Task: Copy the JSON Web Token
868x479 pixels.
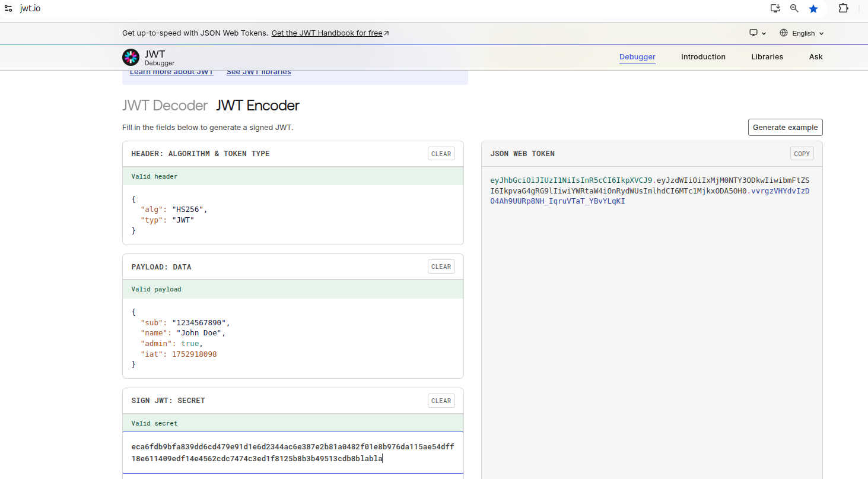Action: (x=802, y=154)
